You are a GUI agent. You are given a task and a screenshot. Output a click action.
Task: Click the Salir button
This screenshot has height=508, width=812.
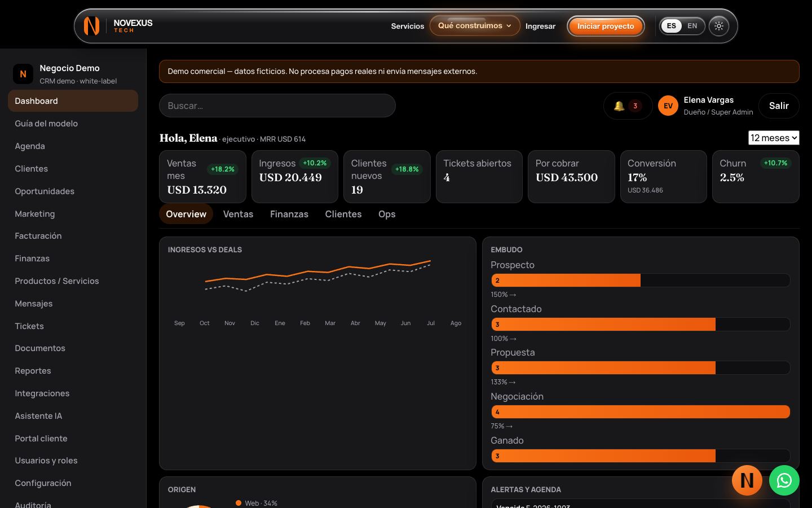point(779,106)
